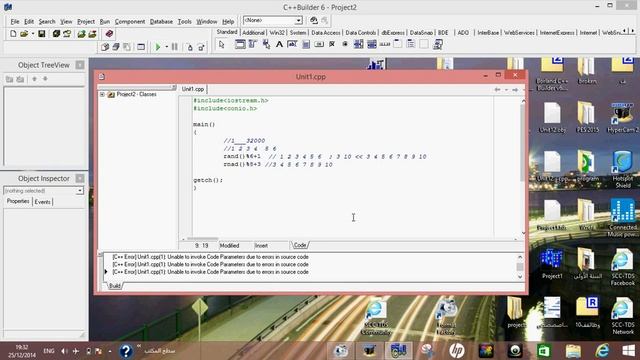Click the View Form toolbar icon
The width and height of the screenshot is (640, 360).
click(x=116, y=47)
